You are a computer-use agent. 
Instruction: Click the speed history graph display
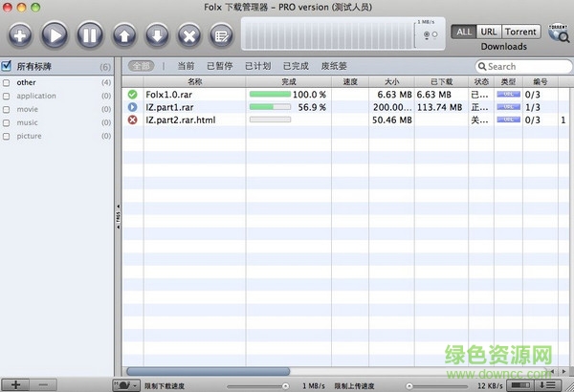click(328, 34)
